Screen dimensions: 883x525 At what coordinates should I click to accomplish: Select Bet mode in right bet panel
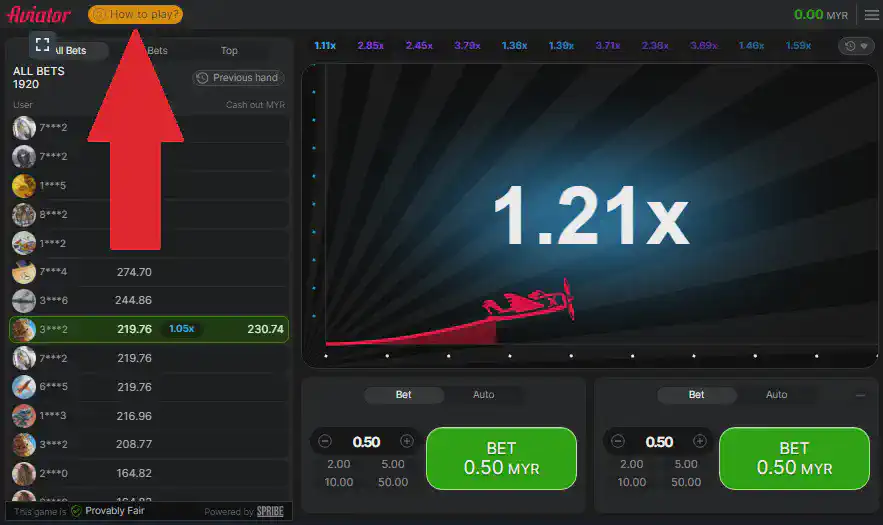click(x=696, y=395)
